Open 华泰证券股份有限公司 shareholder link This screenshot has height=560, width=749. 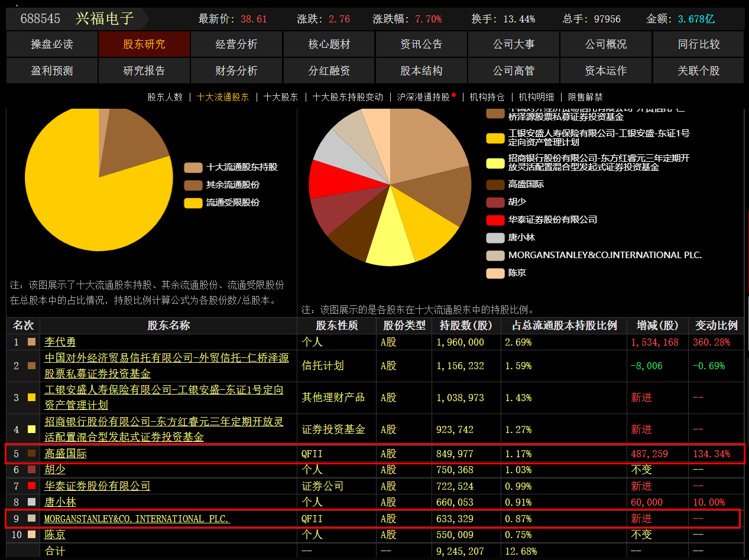[x=98, y=486]
